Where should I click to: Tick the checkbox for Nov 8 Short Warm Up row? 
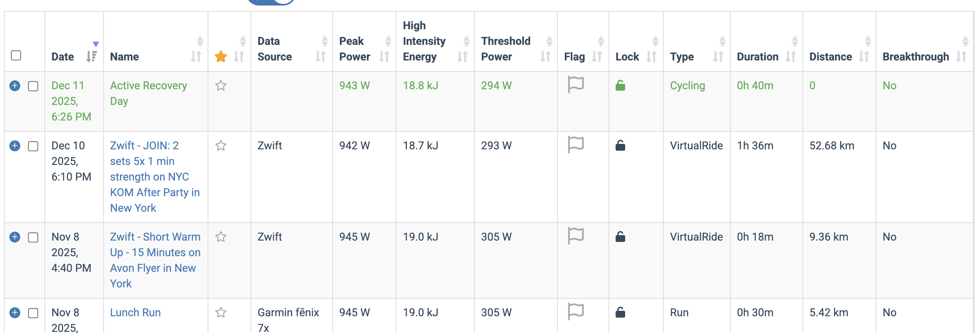(x=33, y=237)
